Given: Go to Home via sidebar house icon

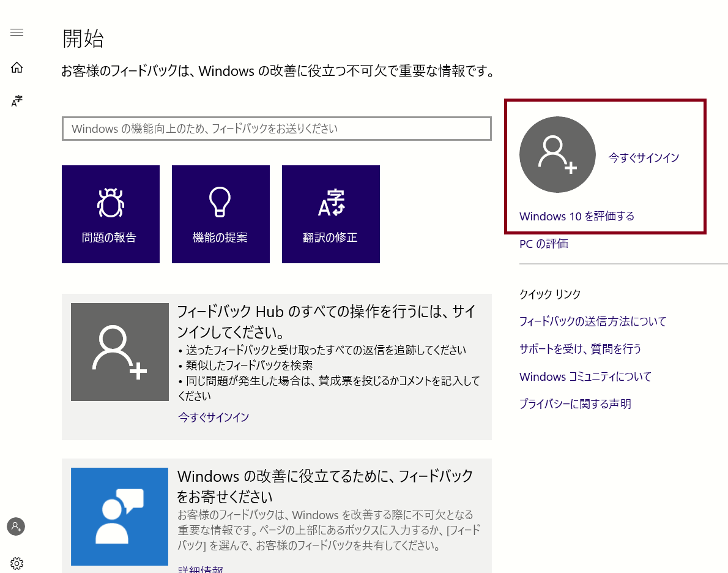Looking at the screenshot, I should [17, 67].
